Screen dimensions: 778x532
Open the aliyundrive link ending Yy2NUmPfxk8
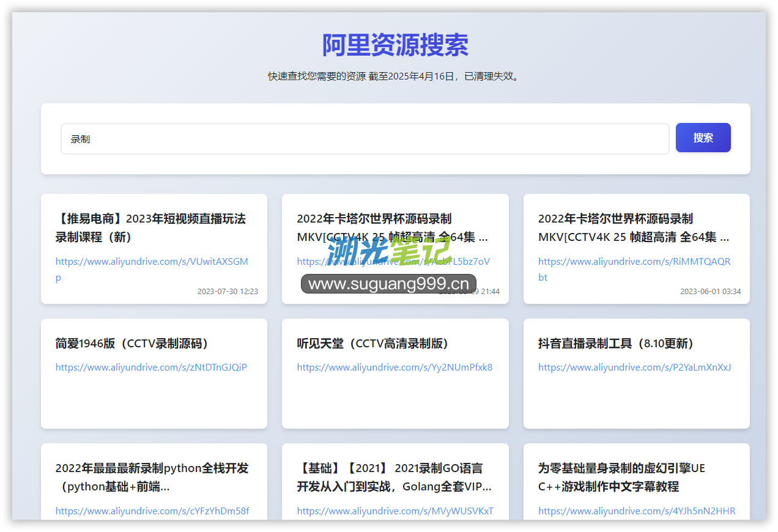(395, 368)
